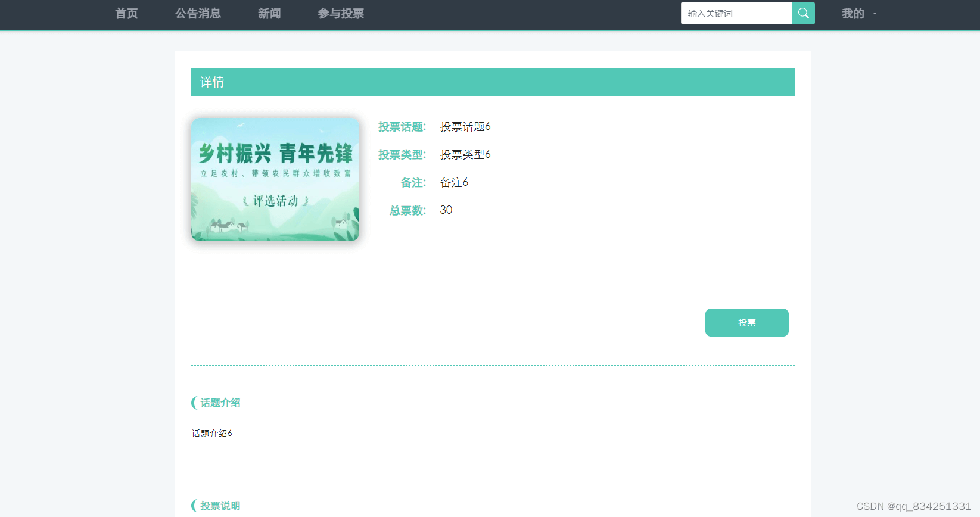Select the 投票话题6 value text
The height and width of the screenshot is (517, 980).
click(465, 127)
